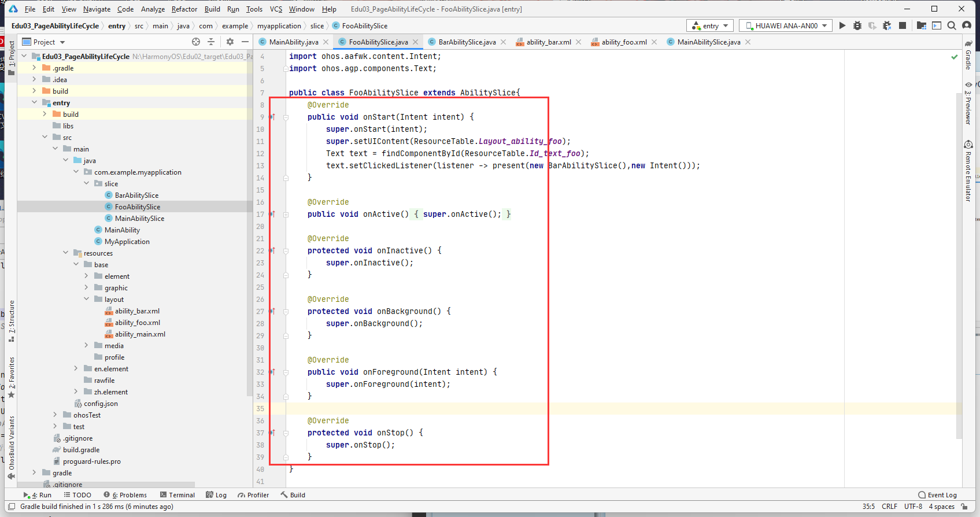980x517 pixels.
Task: Click override gutter icon for onStop
Action: [x=272, y=433]
